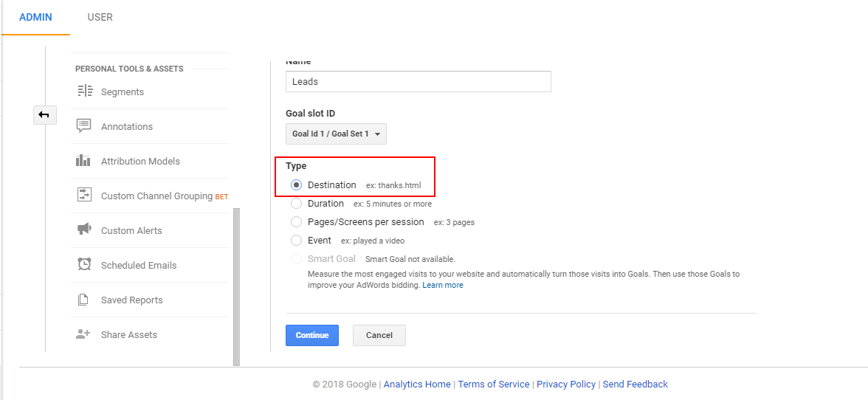The width and height of the screenshot is (868, 400).
Task: Switch to the ADMIN tab
Action: coord(35,17)
